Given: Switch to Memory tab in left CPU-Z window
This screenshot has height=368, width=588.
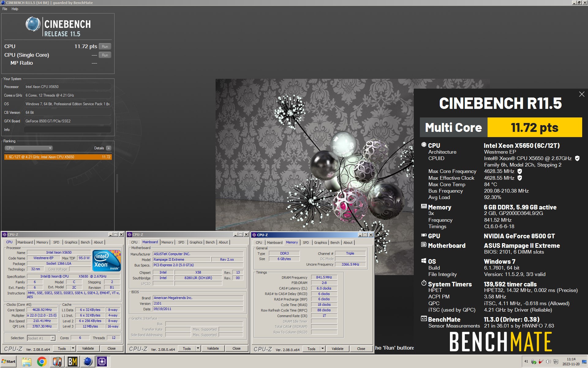Looking at the screenshot, I should [x=42, y=242].
